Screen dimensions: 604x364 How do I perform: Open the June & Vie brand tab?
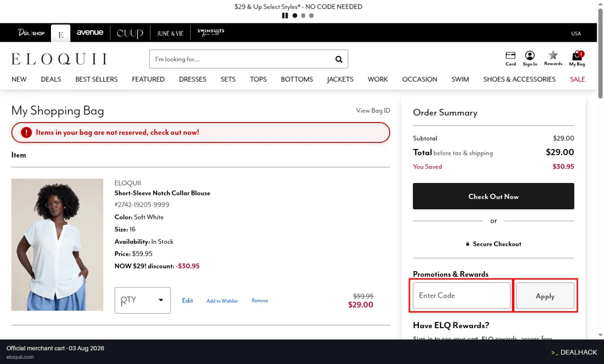[170, 33]
